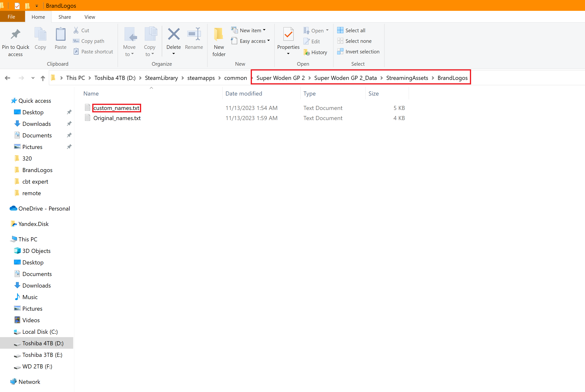Sort by the Date modified column header
Viewport: 585px width, 392px height.
pos(243,94)
